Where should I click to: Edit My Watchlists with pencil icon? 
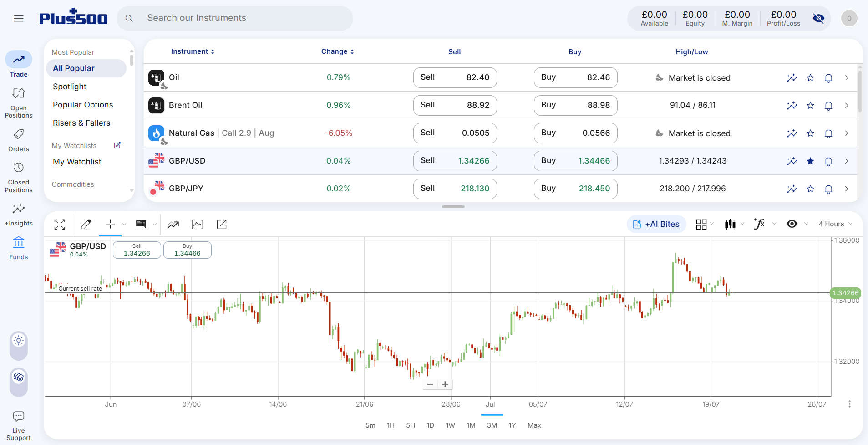coord(117,145)
